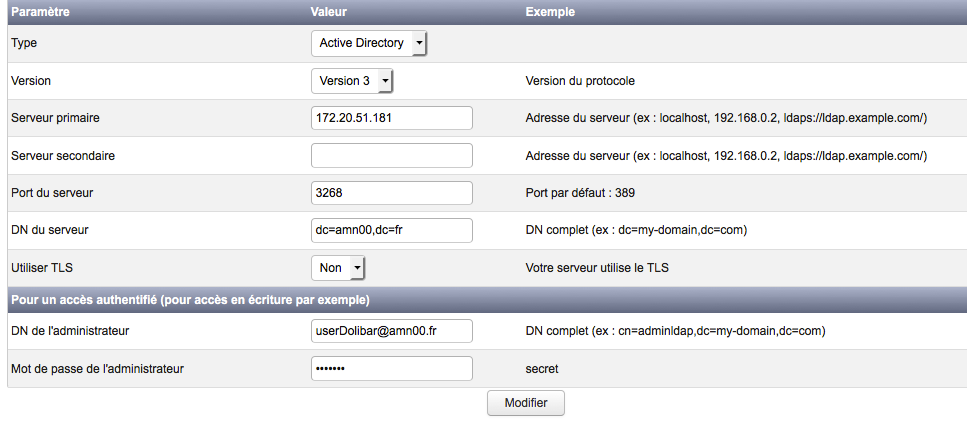This screenshot has height=423, width=967.
Task: Click the 'Type' parameter label
Action: (x=23, y=44)
